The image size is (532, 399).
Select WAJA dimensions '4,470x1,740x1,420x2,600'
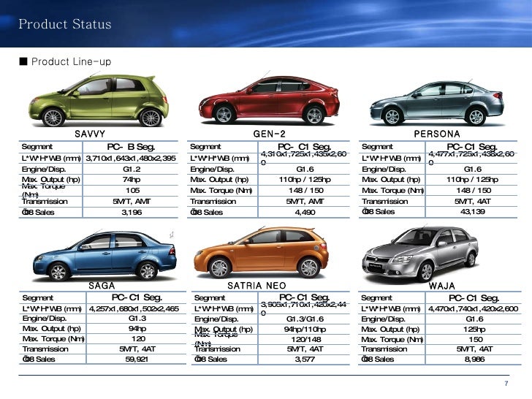[474, 308]
